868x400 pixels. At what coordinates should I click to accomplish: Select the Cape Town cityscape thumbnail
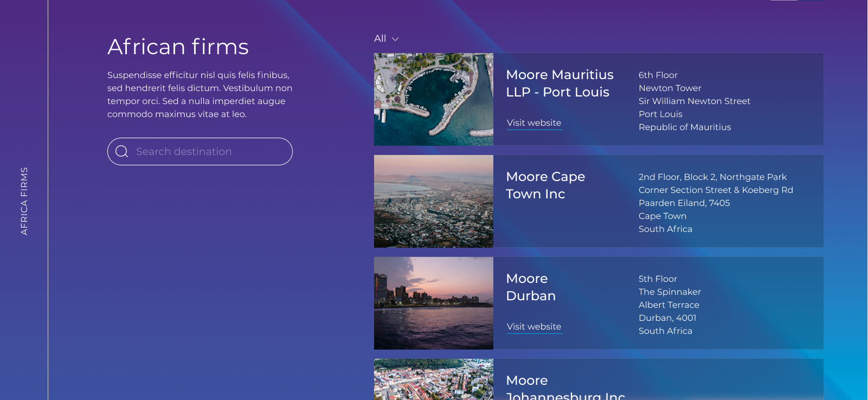[x=434, y=201]
